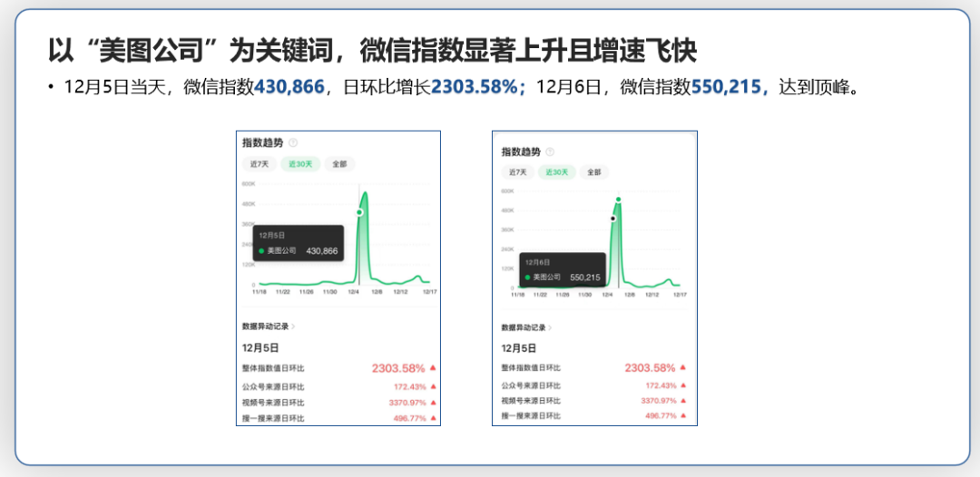The width and height of the screenshot is (980, 477).
Task: Click red up arrow next to 172.43% in right panel
Action: tap(683, 385)
